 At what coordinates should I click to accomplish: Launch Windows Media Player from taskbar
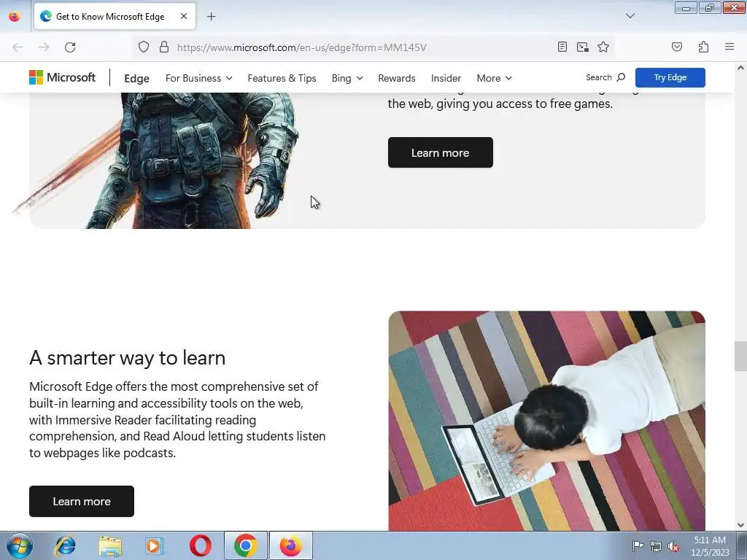155,545
